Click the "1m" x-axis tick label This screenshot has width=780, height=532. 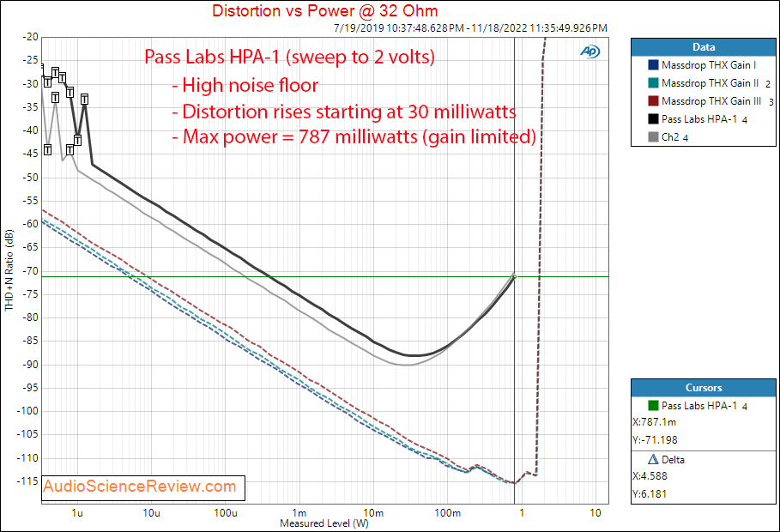(x=299, y=512)
